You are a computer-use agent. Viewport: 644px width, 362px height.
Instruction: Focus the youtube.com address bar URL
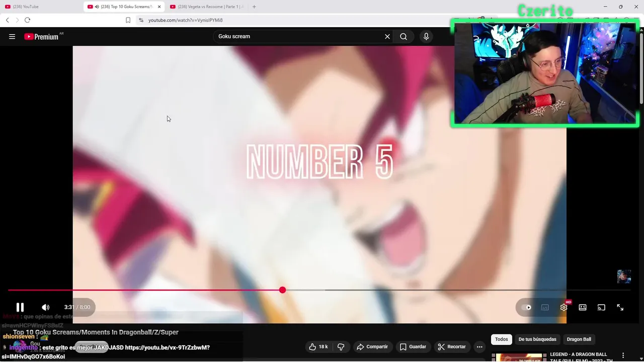186,20
